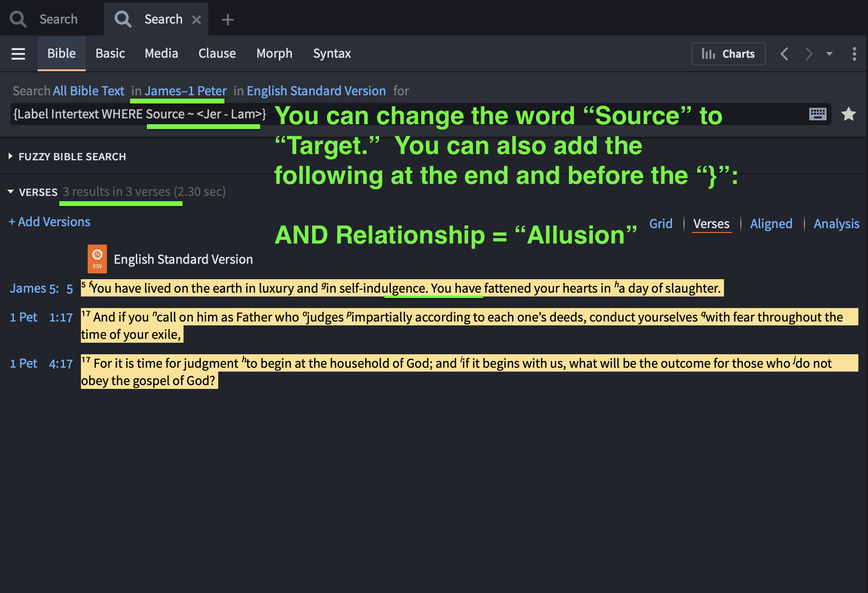This screenshot has height=593, width=868.
Task: Click the magnifier icon in the active Search tab
Action: 123,19
